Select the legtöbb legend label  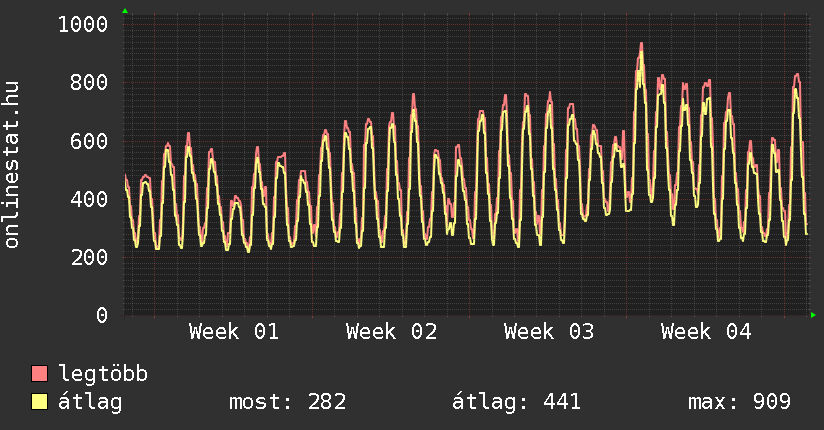[104, 374]
